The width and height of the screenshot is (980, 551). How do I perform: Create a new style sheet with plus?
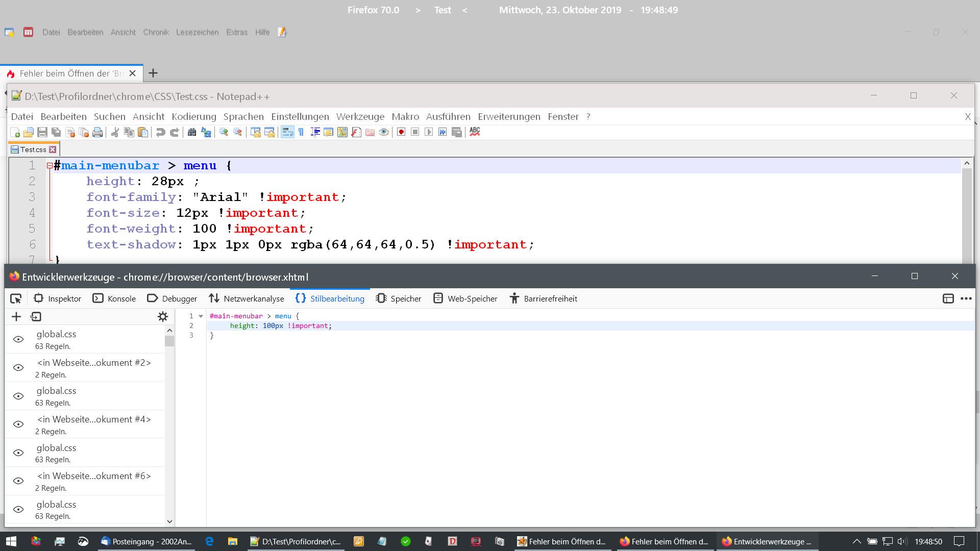[x=16, y=317]
